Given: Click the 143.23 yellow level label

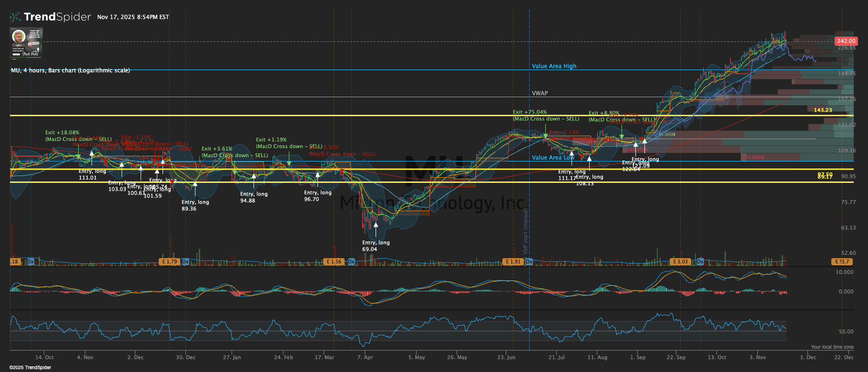Looking at the screenshot, I should tap(822, 110).
